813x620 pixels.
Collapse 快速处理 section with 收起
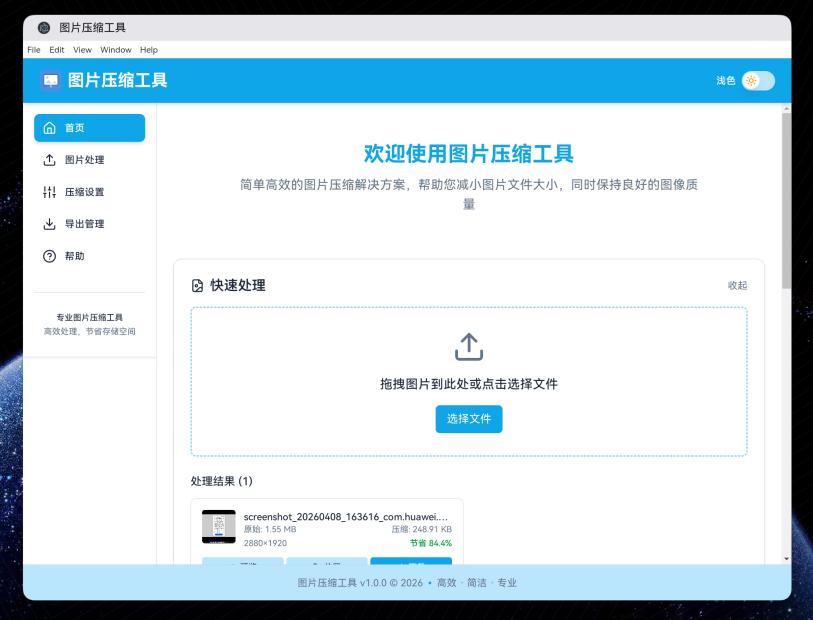pos(737,286)
